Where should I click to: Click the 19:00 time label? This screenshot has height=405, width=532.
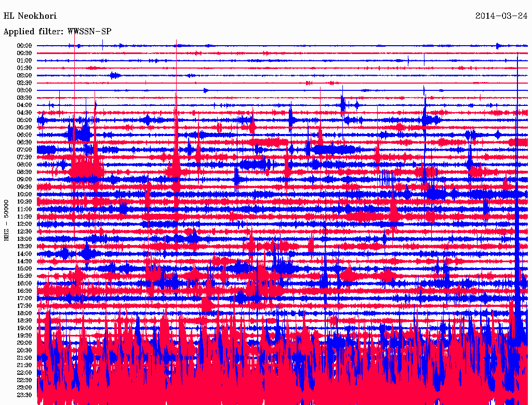24,328
